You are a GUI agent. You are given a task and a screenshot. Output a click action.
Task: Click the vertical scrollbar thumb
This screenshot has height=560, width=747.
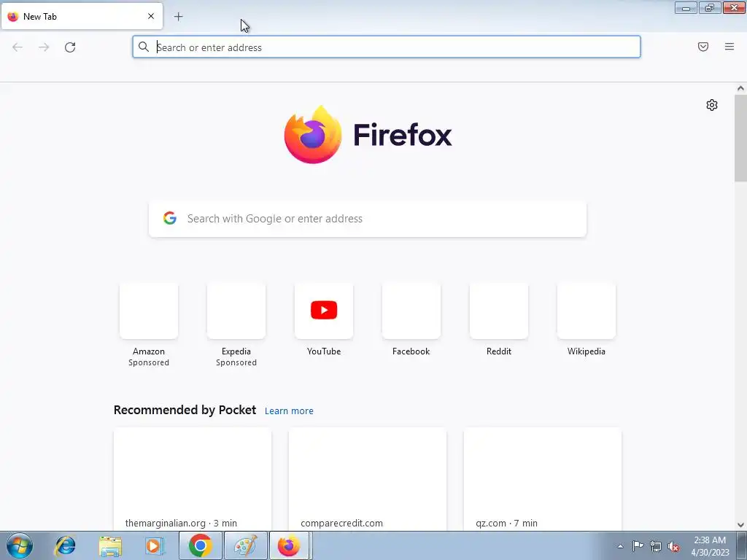[x=740, y=138]
